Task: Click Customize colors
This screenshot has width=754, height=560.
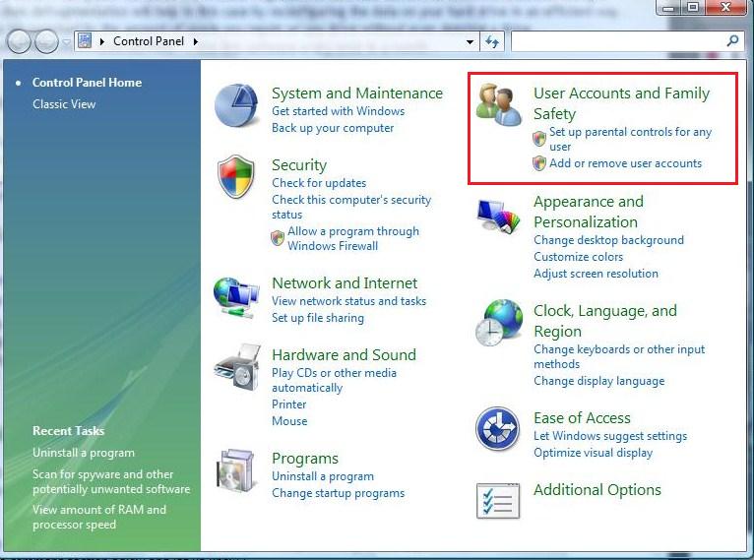Action: pos(579,257)
